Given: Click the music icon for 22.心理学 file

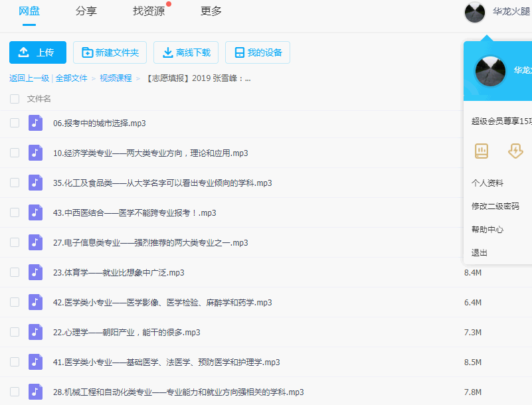Looking at the screenshot, I should pos(35,332).
